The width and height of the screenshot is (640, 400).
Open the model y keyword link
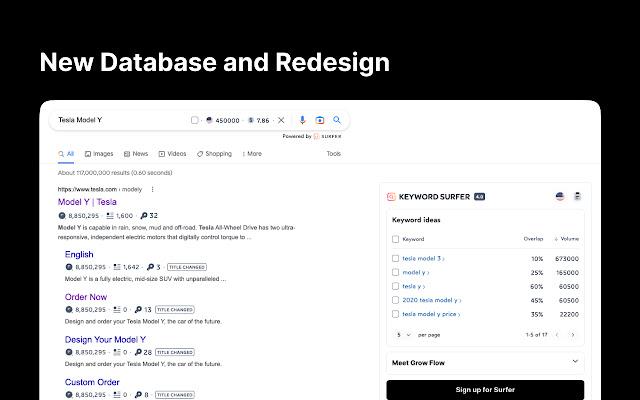416,272
